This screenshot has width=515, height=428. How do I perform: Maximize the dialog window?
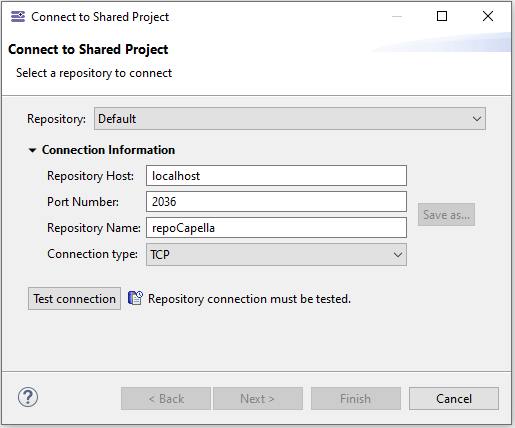click(442, 16)
